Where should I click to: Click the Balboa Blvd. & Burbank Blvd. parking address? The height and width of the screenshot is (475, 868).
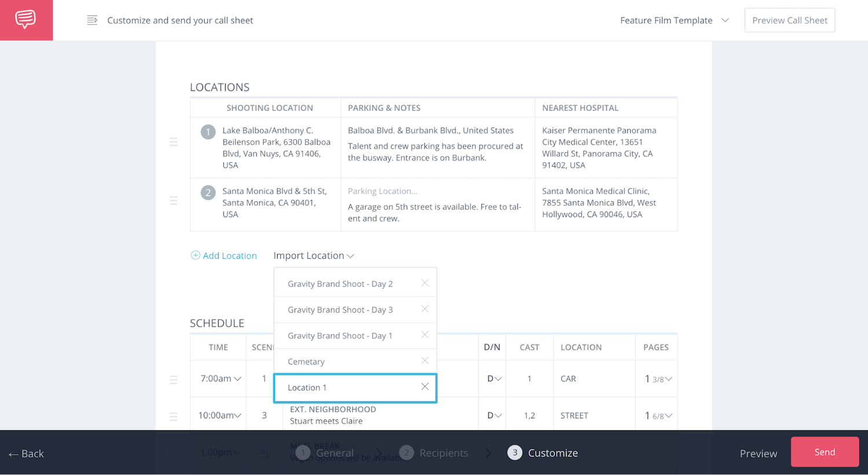click(x=431, y=130)
